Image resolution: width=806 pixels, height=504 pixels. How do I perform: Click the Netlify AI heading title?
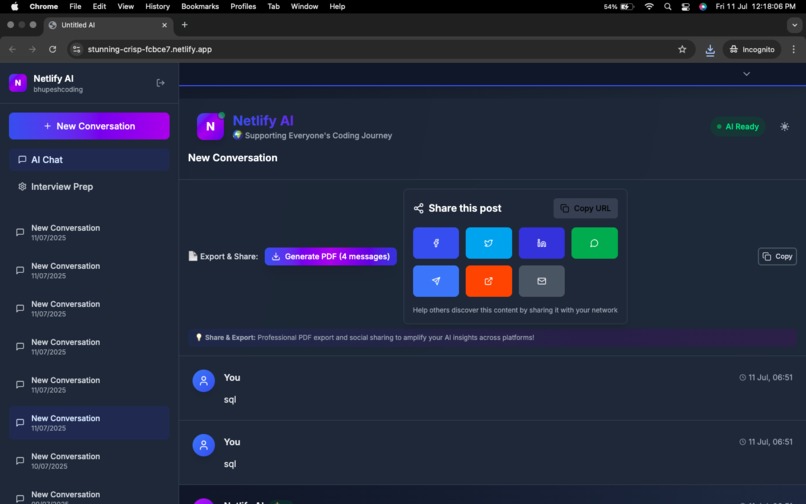(x=263, y=120)
